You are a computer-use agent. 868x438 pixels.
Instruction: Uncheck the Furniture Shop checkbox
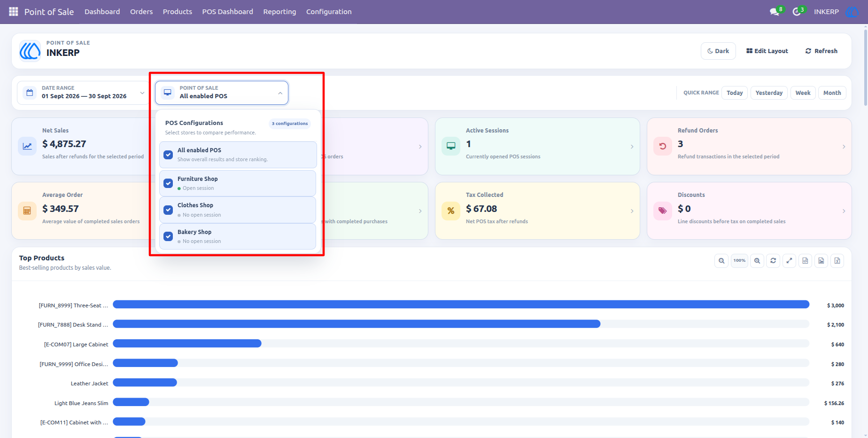click(168, 183)
